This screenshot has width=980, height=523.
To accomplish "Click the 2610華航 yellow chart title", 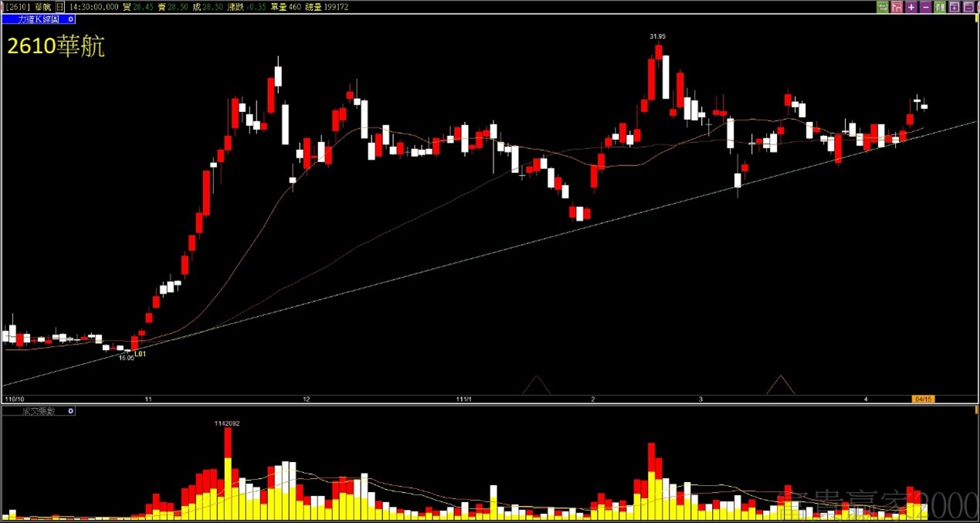I will [56, 46].
